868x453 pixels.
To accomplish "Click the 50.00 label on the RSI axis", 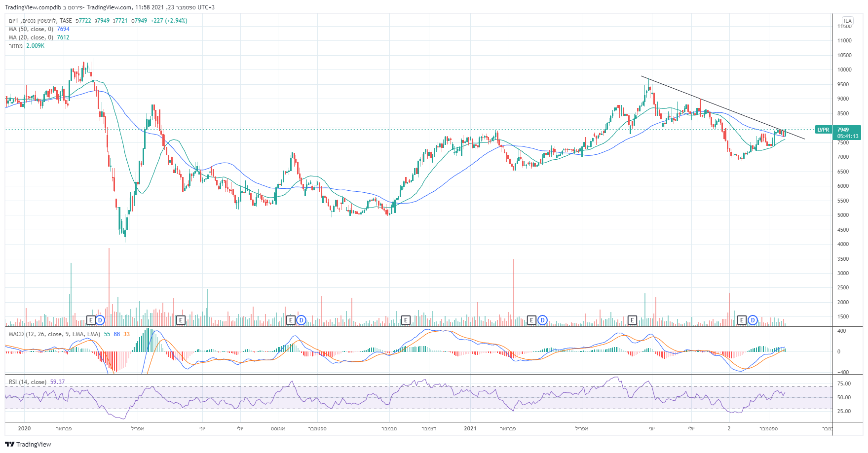I will pyautogui.click(x=844, y=397).
